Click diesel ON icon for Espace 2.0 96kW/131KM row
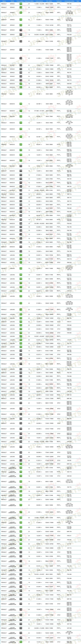 (x=21, y=41)
